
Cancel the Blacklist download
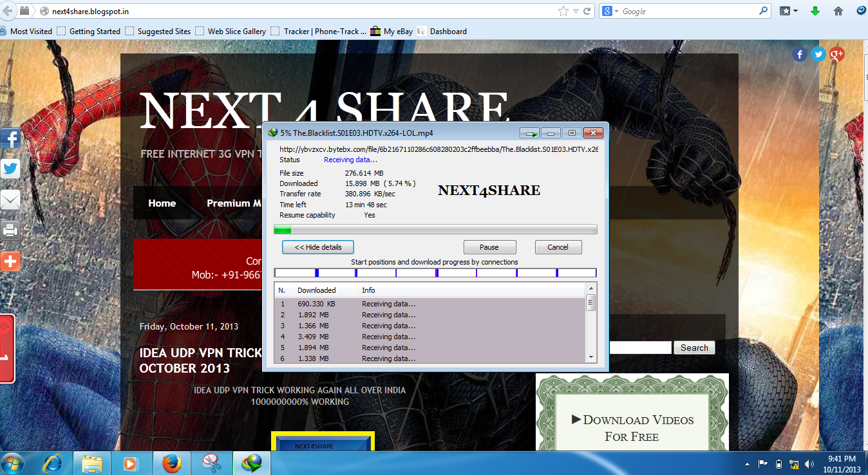click(558, 247)
